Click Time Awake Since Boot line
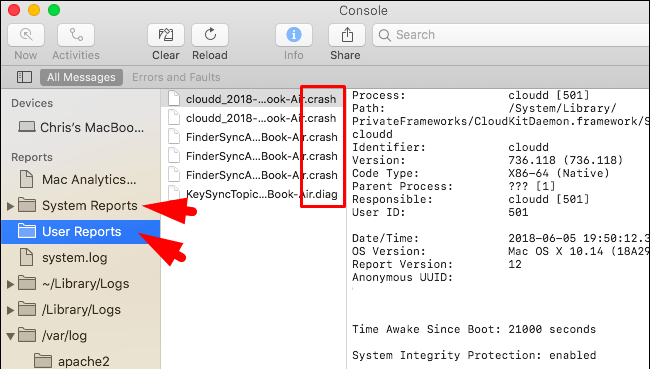Viewport: 651px width, 369px height. coord(474,329)
